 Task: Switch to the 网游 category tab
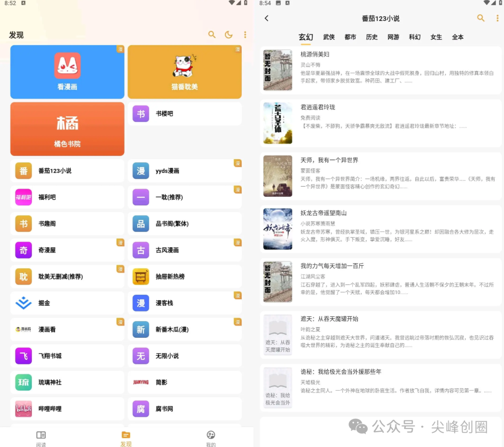(393, 37)
